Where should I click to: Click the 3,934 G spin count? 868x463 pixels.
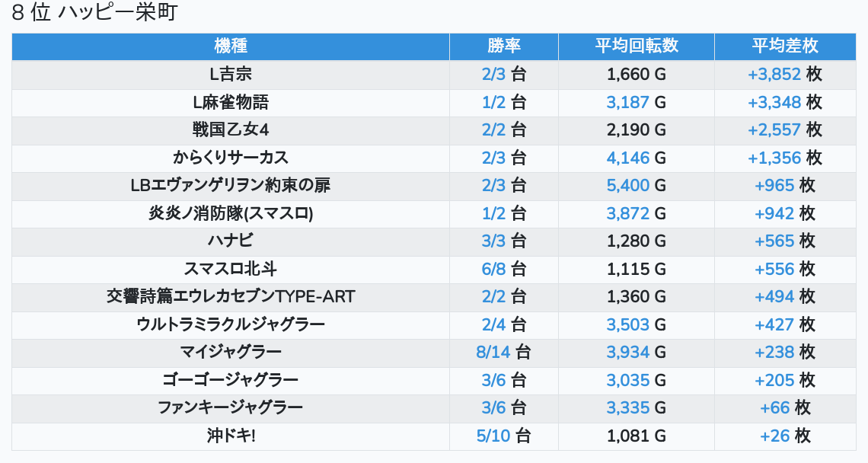(x=637, y=352)
